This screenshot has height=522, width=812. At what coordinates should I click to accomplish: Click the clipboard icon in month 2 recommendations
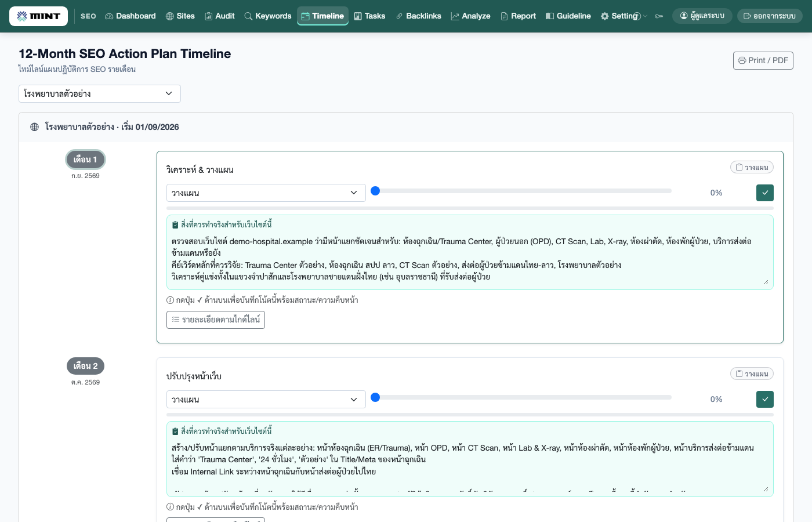[175, 431]
